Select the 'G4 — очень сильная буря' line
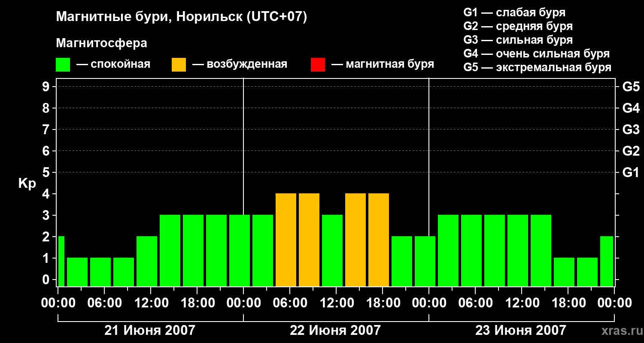Image resolution: width=644 pixels, height=343 pixels. [537, 54]
